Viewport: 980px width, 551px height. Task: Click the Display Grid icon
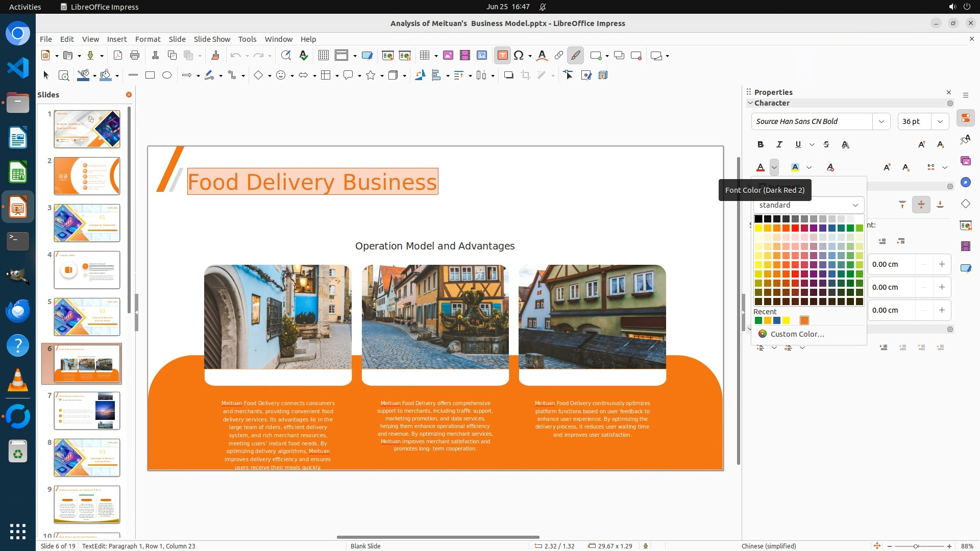[x=323, y=56]
